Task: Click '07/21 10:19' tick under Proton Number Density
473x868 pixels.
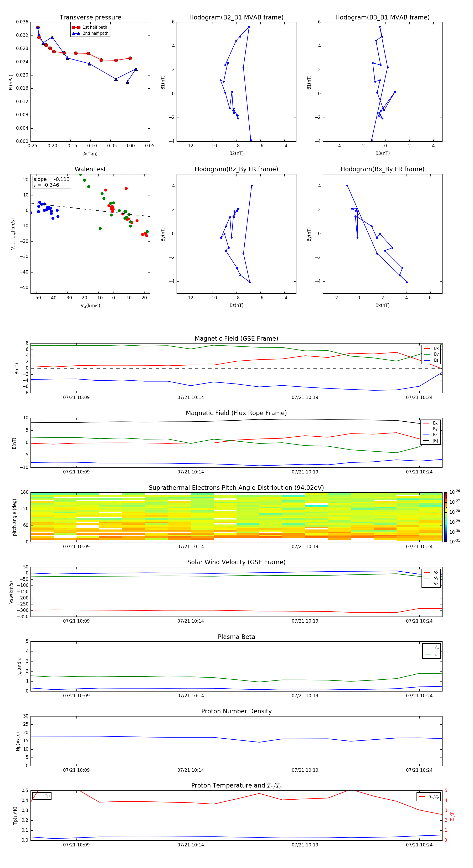Action: (x=305, y=770)
